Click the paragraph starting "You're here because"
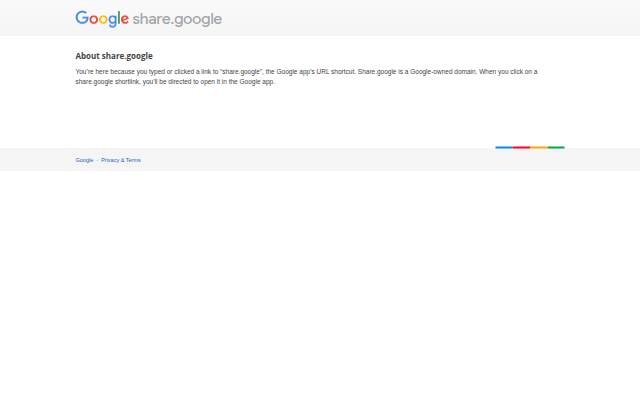Viewport: 640px width, 400px height. pyautogui.click(x=307, y=77)
